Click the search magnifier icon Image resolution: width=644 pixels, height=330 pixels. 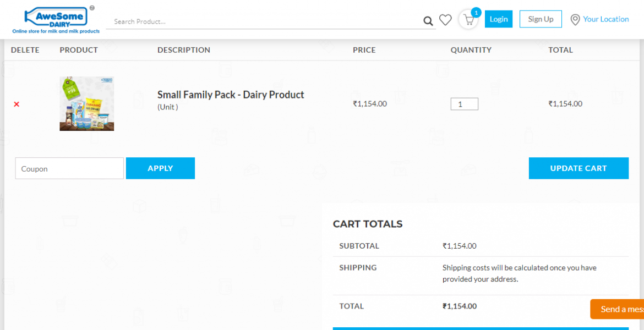(x=428, y=21)
